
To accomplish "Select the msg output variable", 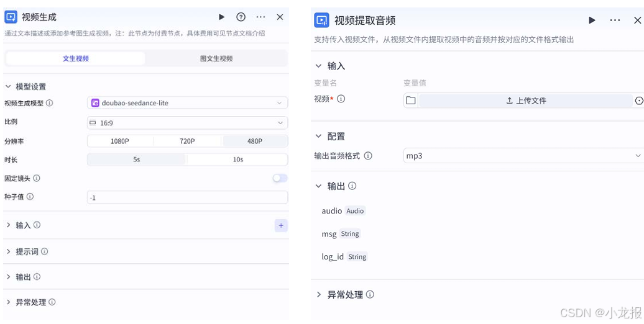I will click(329, 234).
